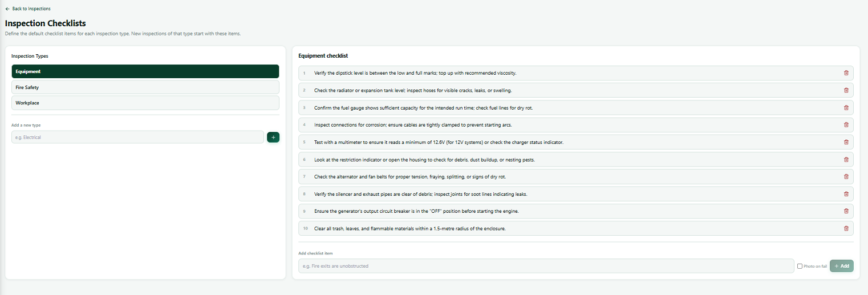Delete the dipstick level checklist item
Viewport: 868px width, 295px height.
click(x=846, y=73)
